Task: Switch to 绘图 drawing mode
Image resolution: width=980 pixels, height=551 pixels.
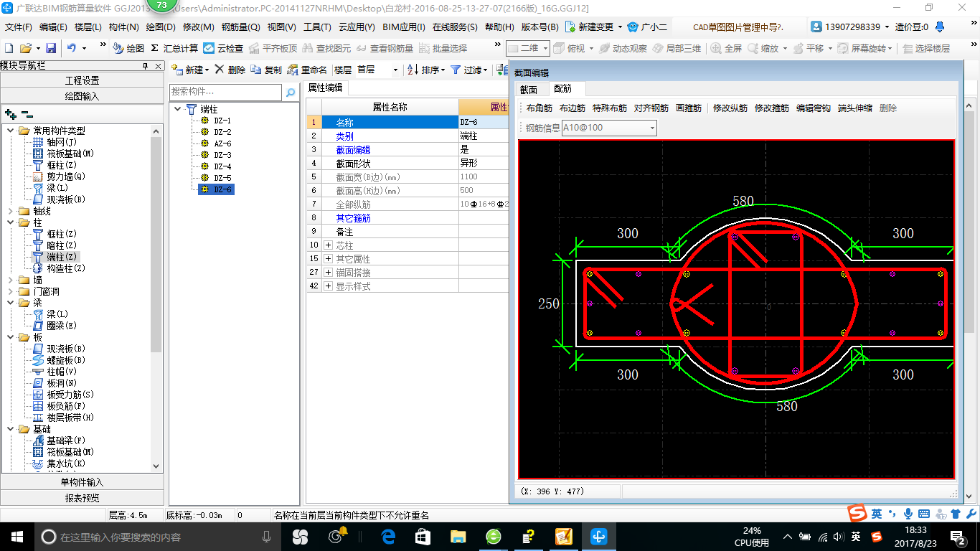Action: coord(128,48)
